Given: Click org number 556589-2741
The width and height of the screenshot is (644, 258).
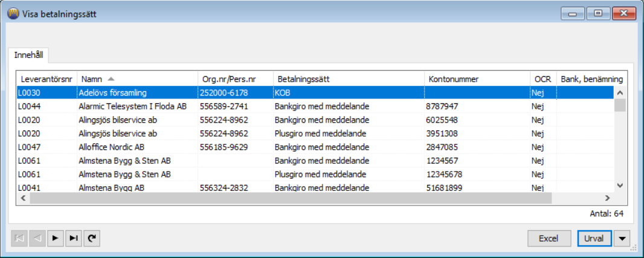Looking at the screenshot, I should 224,107.
